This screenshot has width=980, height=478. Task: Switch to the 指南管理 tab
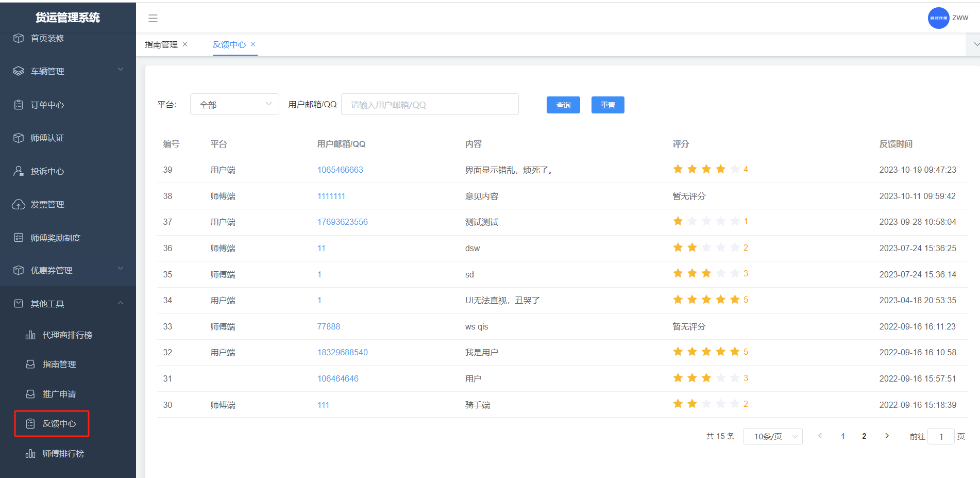[161, 45]
